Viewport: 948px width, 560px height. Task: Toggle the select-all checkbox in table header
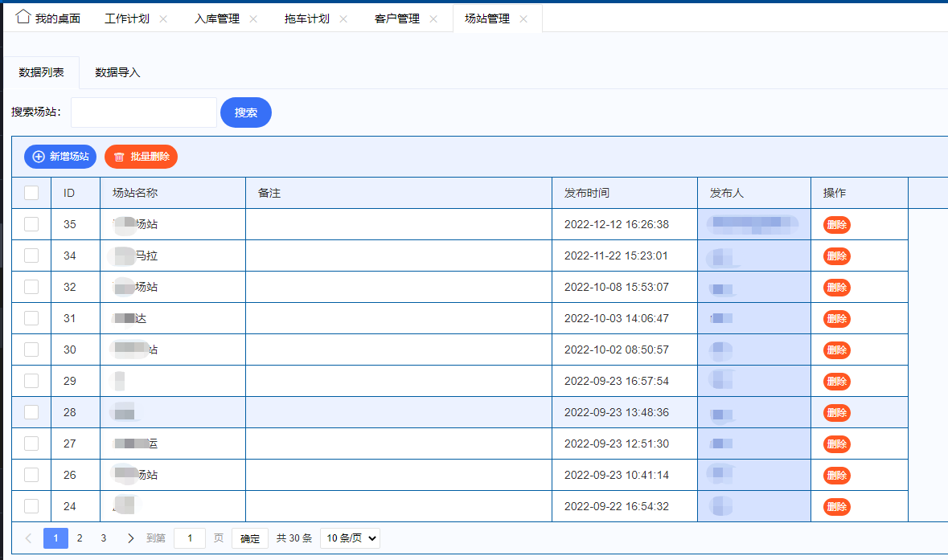coord(31,193)
